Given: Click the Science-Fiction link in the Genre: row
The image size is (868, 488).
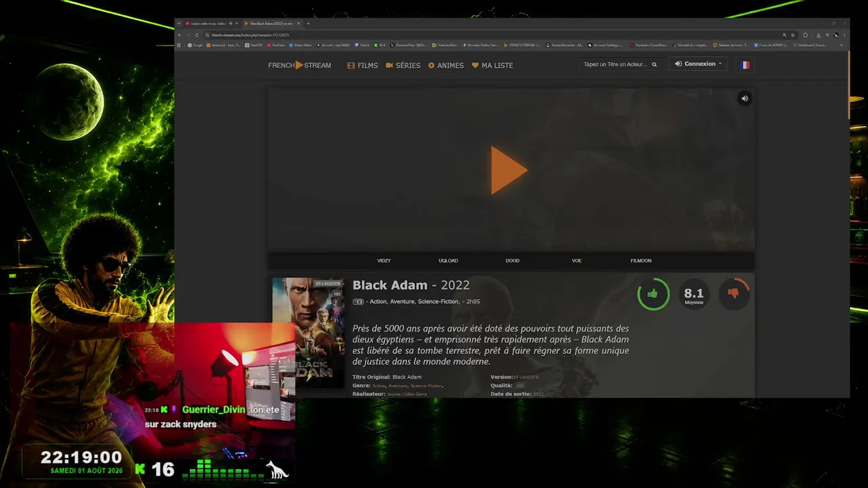Looking at the screenshot, I should pyautogui.click(x=426, y=386).
